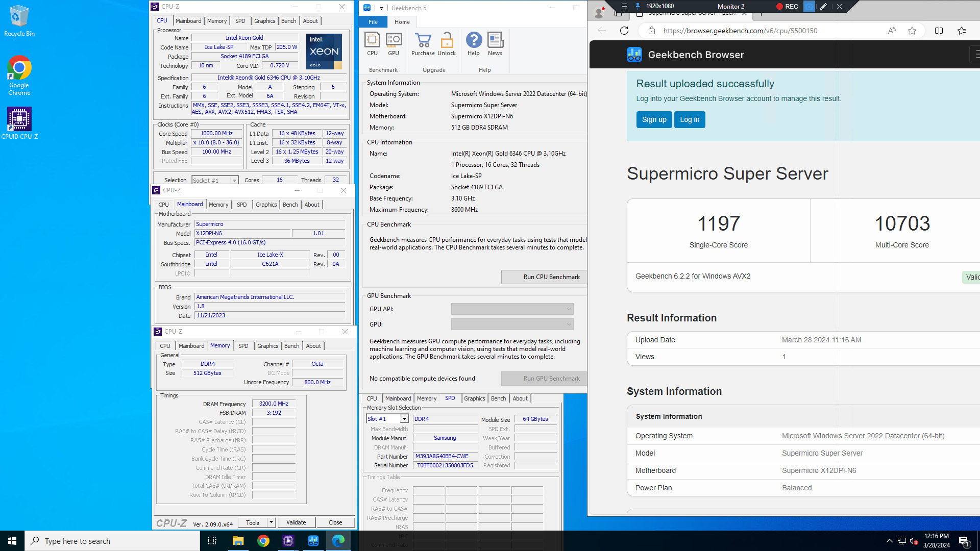Click the browser back arrow

coord(602,31)
